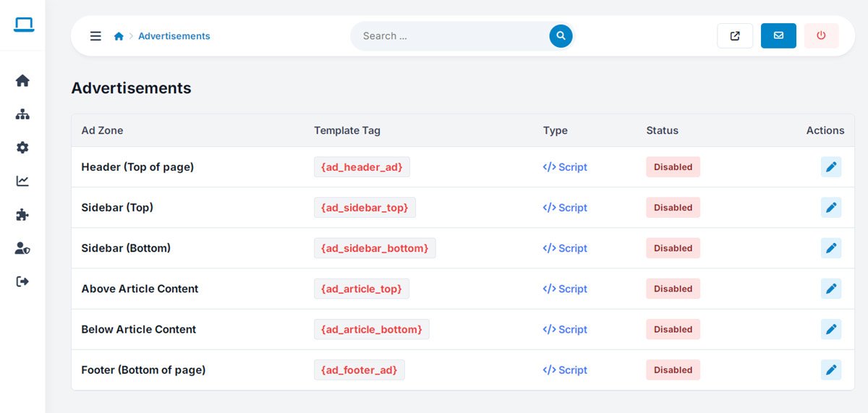
Task: Edit the Above Article Content ad zone
Action: point(831,289)
